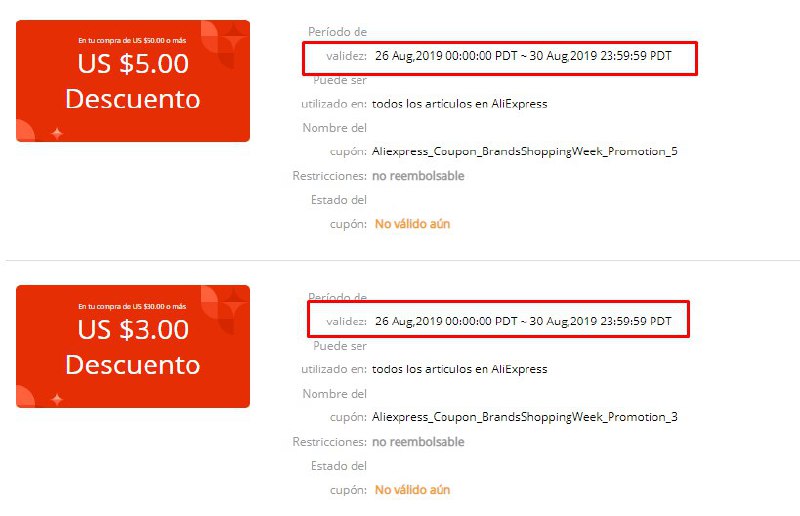Click the small sparkle on the $5.00 coupon

(57, 133)
